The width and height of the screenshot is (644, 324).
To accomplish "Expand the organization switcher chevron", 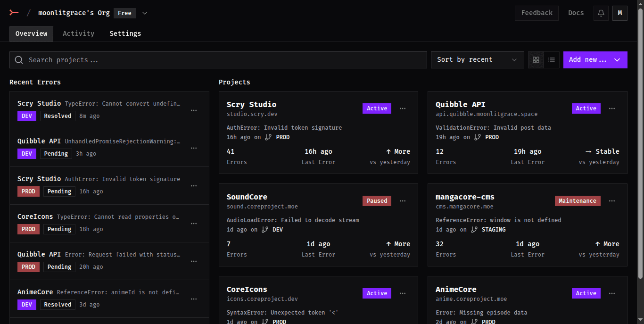I will click(145, 13).
